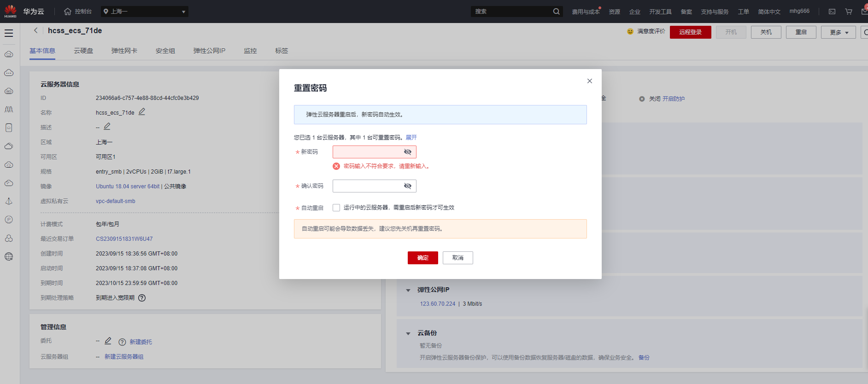This screenshot has height=384, width=868.
Task: Open the console home icon
Action: point(68,12)
